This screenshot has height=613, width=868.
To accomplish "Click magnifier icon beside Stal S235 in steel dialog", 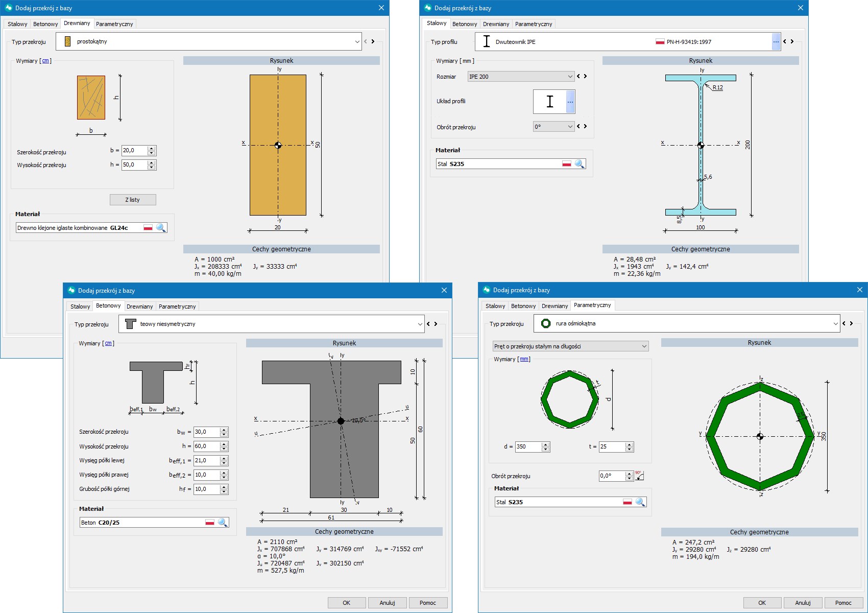I will pyautogui.click(x=580, y=164).
